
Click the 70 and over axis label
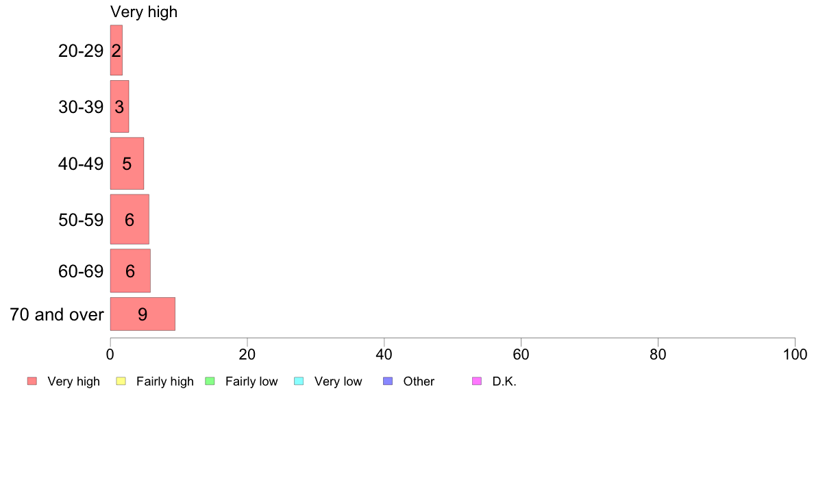coord(57,314)
